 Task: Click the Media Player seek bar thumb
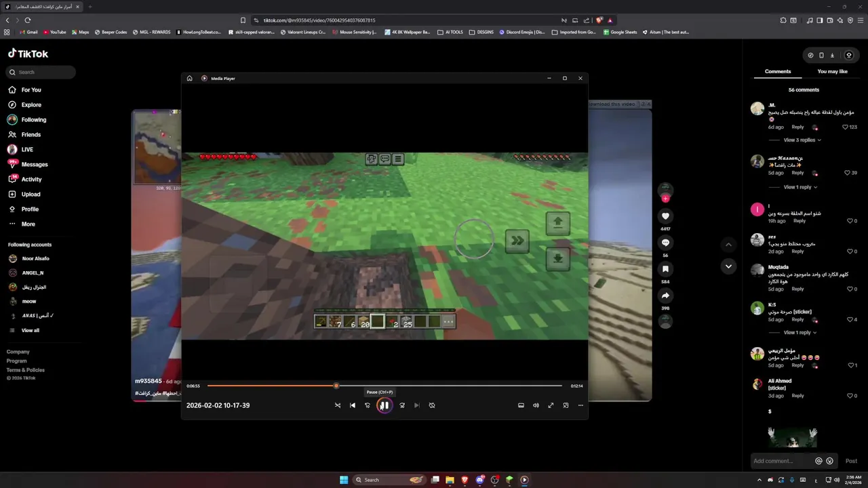coord(336,386)
